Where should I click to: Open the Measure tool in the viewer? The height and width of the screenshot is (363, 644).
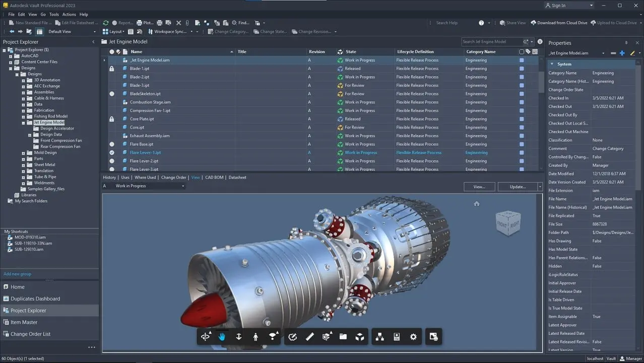pos(309,336)
